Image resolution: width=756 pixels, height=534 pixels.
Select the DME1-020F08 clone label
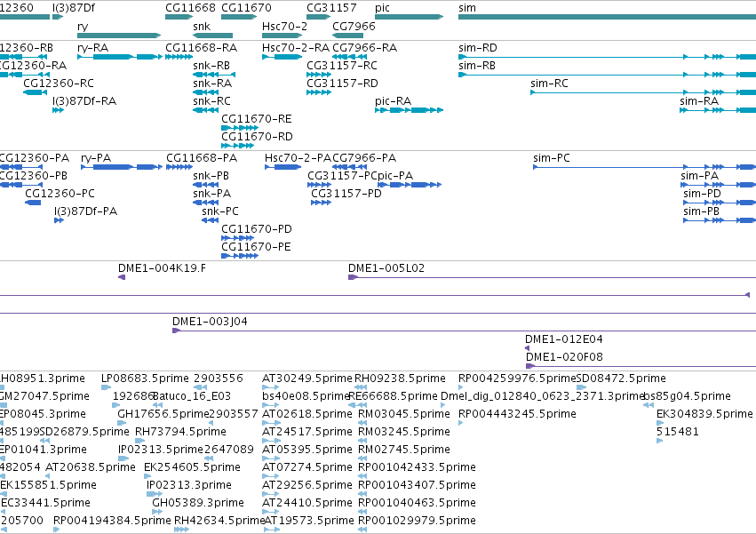[x=564, y=357]
